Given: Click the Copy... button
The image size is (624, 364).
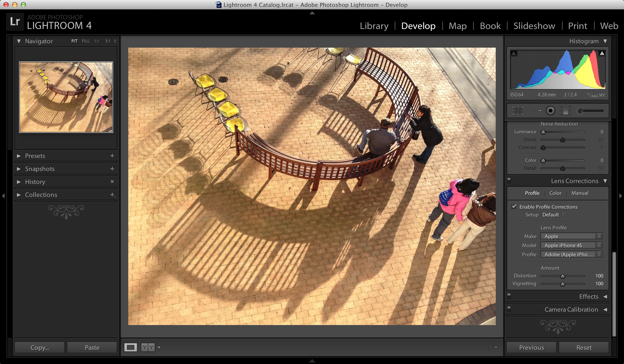Looking at the screenshot, I should pyautogui.click(x=40, y=347).
